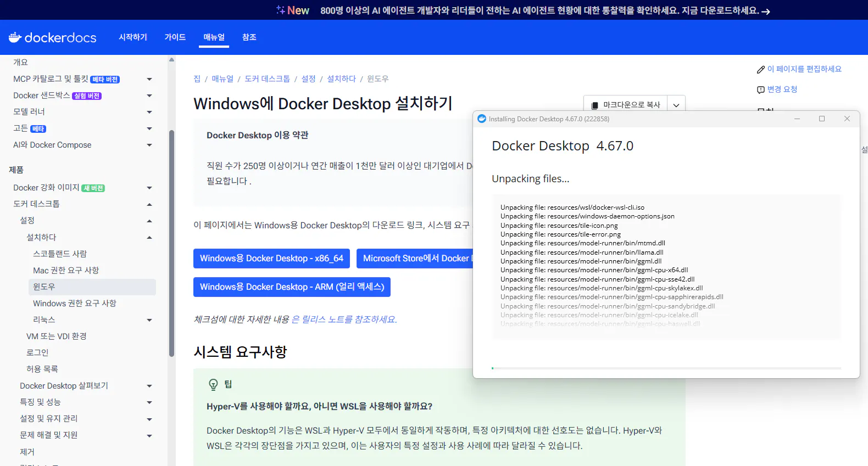The width and height of the screenshot is (868, 466).
Task: Click the 변경 요청 comment icon
Action: coord(761,90)
